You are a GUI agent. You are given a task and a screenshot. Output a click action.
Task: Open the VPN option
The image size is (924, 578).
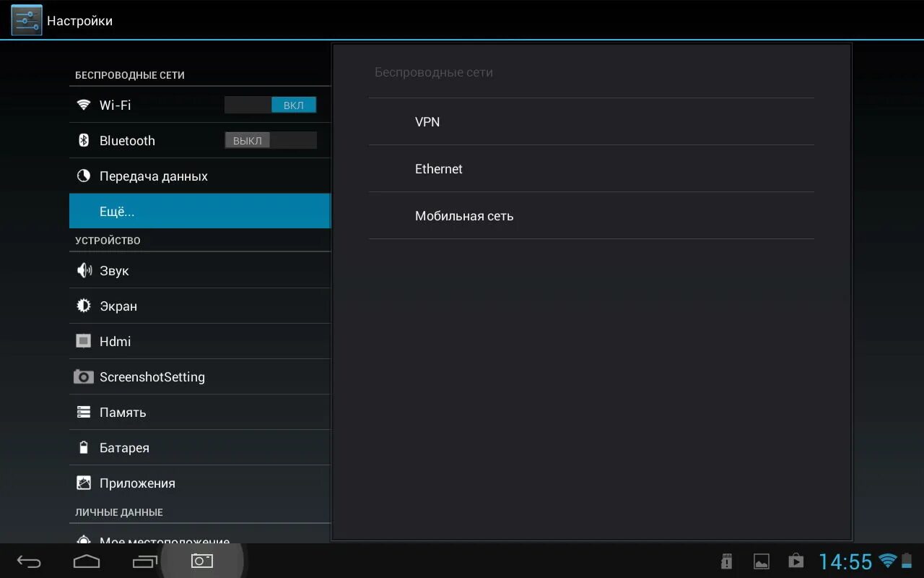[x=591, y=121]
